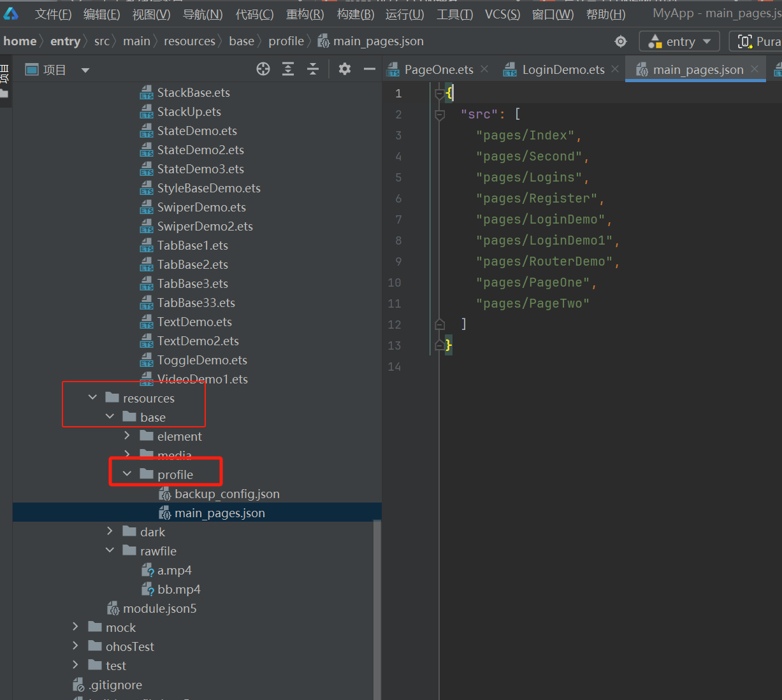Viewport: 782px width, 700px height.
Task: Open the 代码(C) menu
Action: coord(254,14)
